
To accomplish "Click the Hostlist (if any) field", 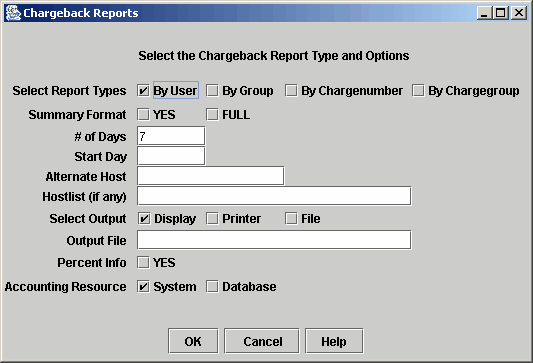I will pyautogui.click(x=274, y=196).
